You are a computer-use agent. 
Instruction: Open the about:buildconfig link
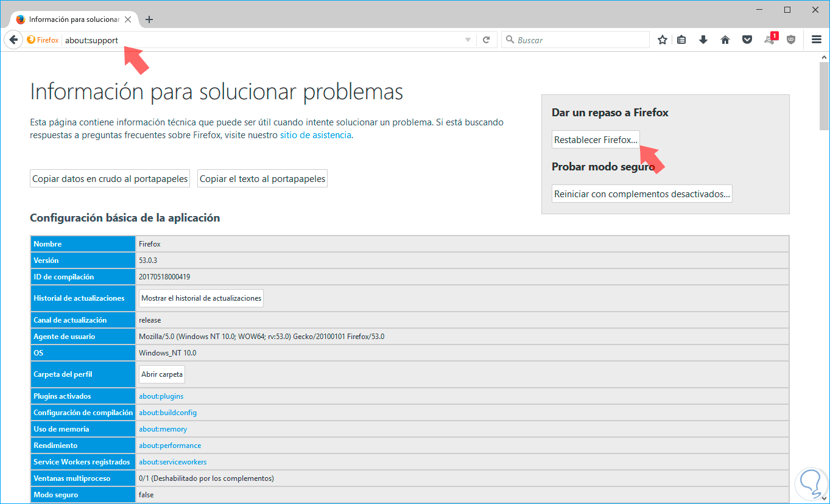(x=167, y=413)
